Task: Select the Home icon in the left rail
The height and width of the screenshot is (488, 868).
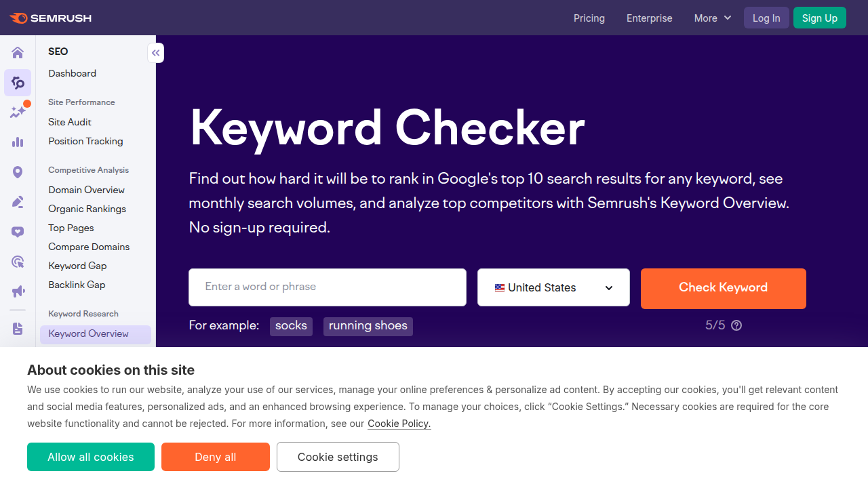Action: (17, 52)
